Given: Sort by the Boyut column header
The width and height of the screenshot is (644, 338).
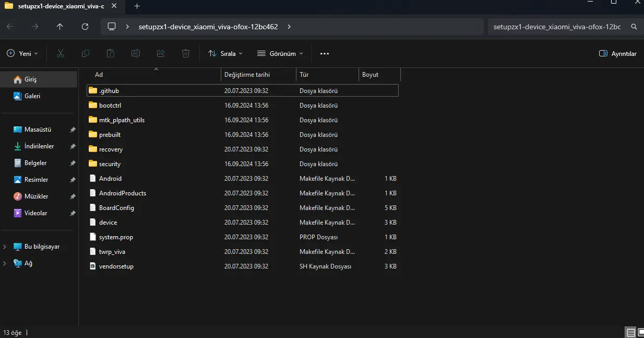Looking at the screenshot, I should click(379, 75).
